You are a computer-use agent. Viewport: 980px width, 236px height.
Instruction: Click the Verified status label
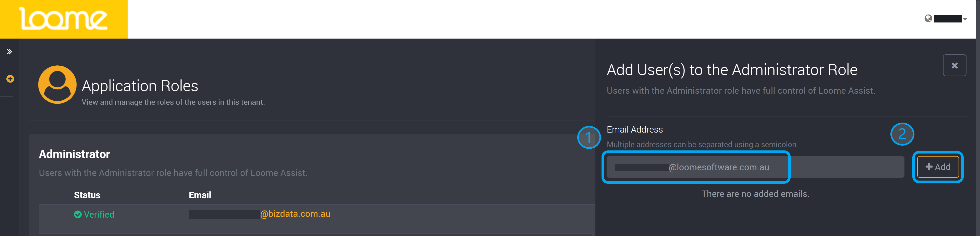[x=99, y=214]
